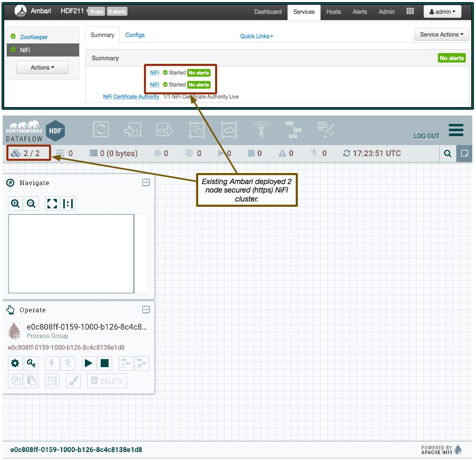Click the NiFi Certificate Authority link
The width and height of the screenshot is (476, 460).
pyautogui.click(x=131, y=97)
